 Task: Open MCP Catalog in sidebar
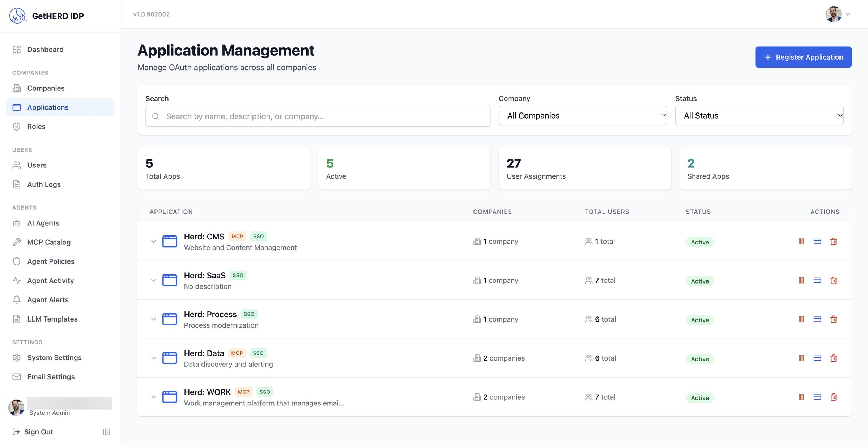tap(60, 242)
